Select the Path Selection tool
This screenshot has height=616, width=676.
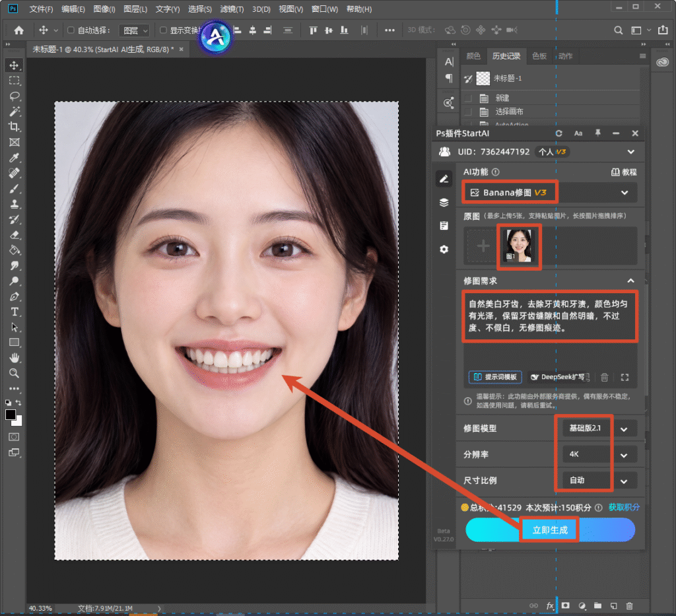pos(15,327)
